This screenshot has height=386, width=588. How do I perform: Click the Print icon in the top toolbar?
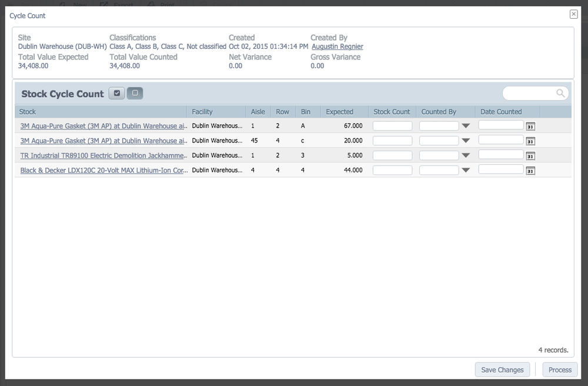click(152, 4)
